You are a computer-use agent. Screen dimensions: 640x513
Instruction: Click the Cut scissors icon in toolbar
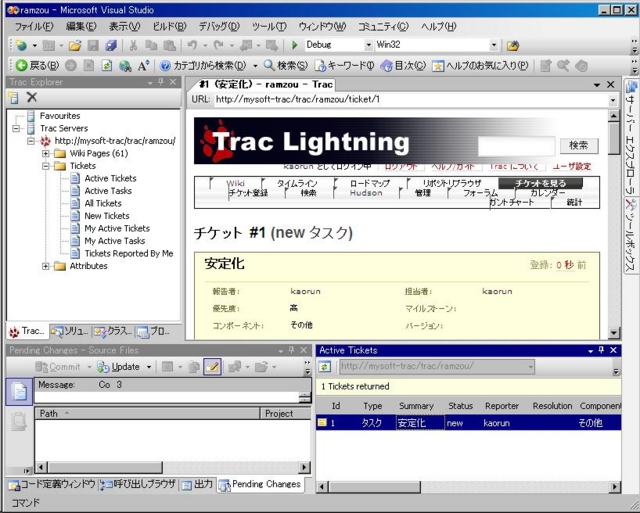coord(133,45)
